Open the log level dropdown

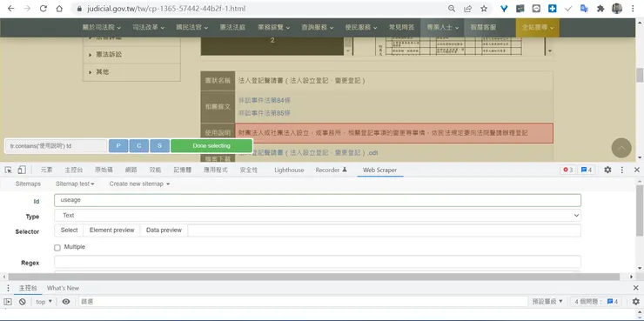click(x=547, y=302)
